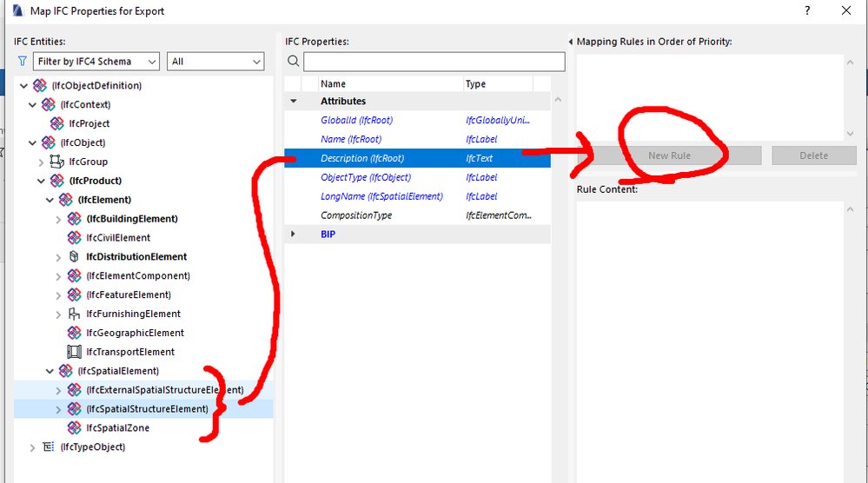The width and height of the screenshot is (868, 483).
Task: Expand the (IfcSpatialStructureElement) node
Action: point(58,409)
